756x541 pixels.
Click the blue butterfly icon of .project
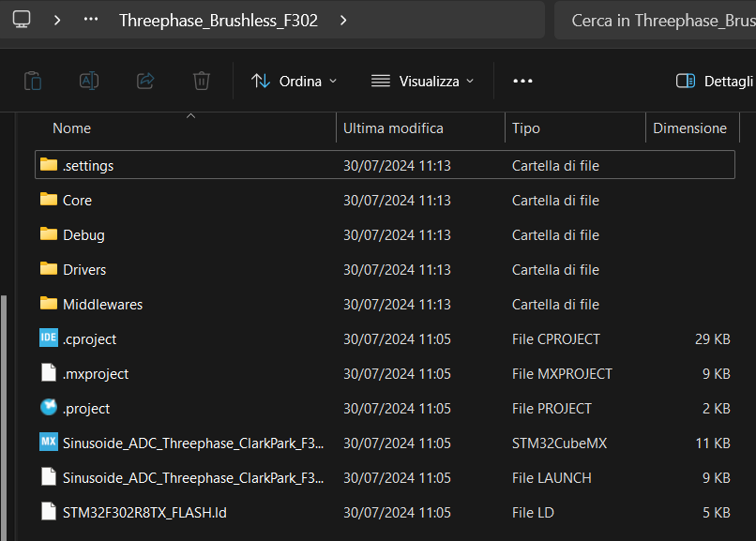point(49,407)
